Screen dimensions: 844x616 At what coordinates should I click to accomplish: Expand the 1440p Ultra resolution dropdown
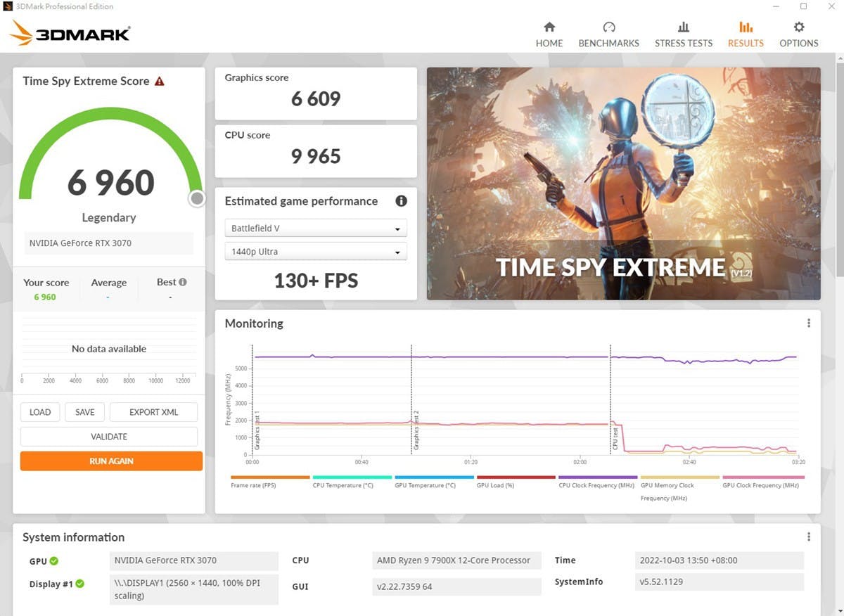316,252
